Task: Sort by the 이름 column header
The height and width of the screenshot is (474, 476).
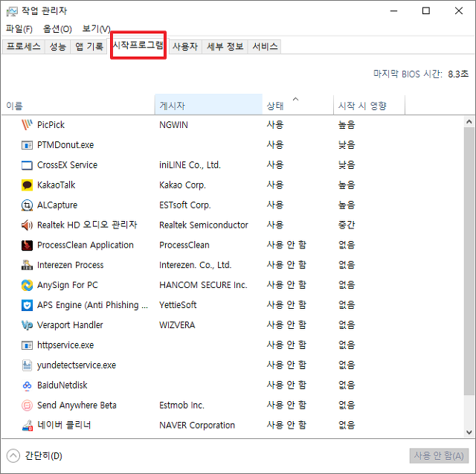Action: 78,106
